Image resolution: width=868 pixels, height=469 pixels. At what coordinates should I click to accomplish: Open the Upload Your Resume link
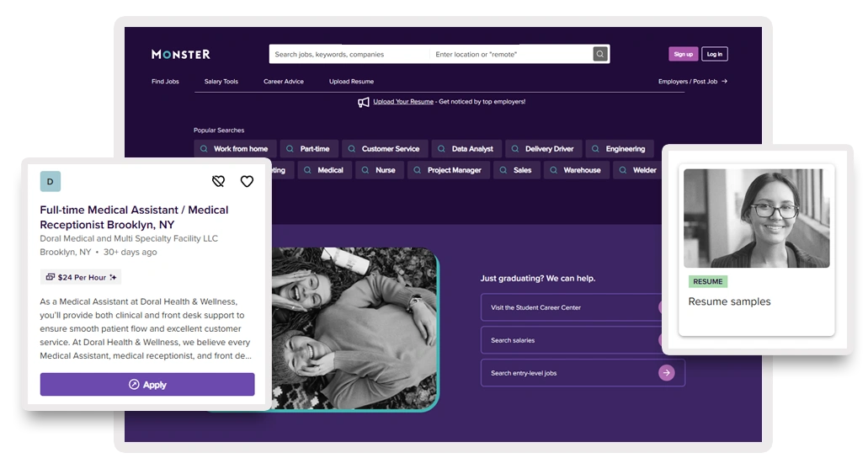click(x=403, y=102)
